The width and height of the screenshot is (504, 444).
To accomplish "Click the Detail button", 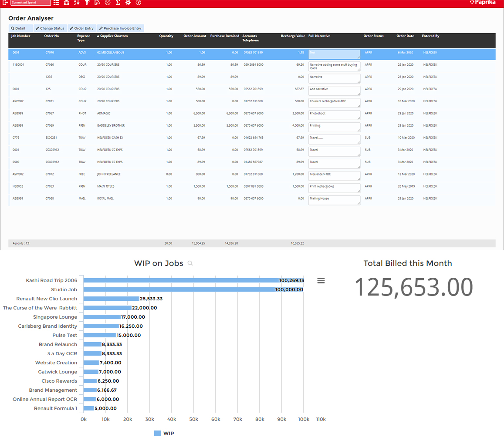I will click(x=20, y=28).
